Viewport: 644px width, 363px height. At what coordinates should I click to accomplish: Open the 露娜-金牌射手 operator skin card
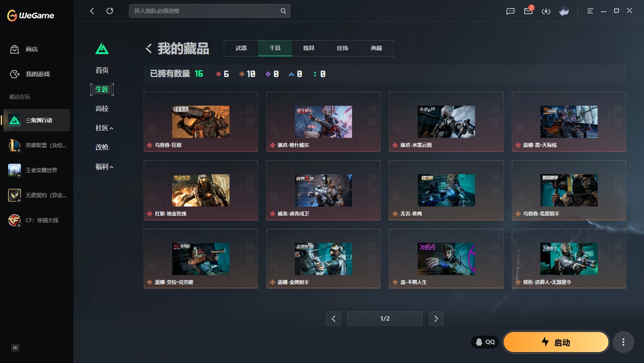click(323, 259)
